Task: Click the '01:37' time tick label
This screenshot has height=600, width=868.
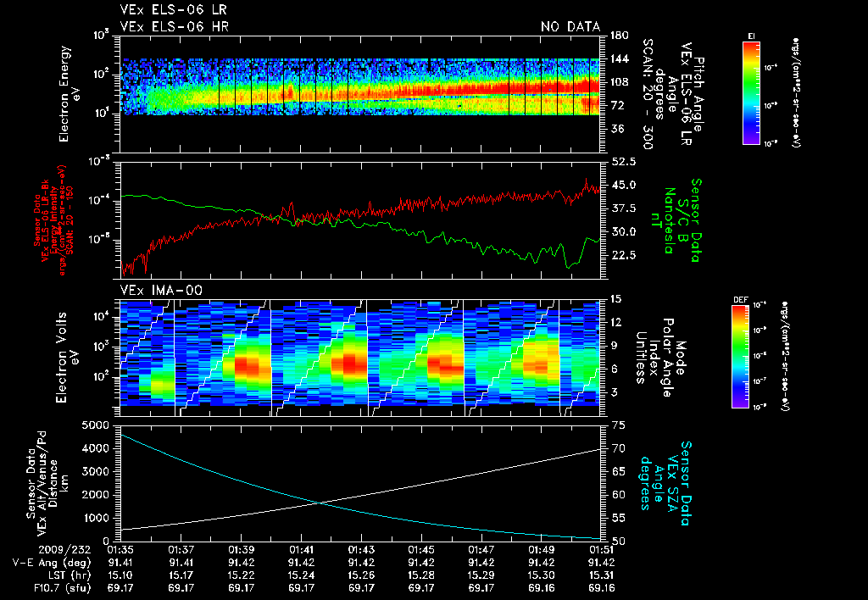Action: (x=181, y=550)
